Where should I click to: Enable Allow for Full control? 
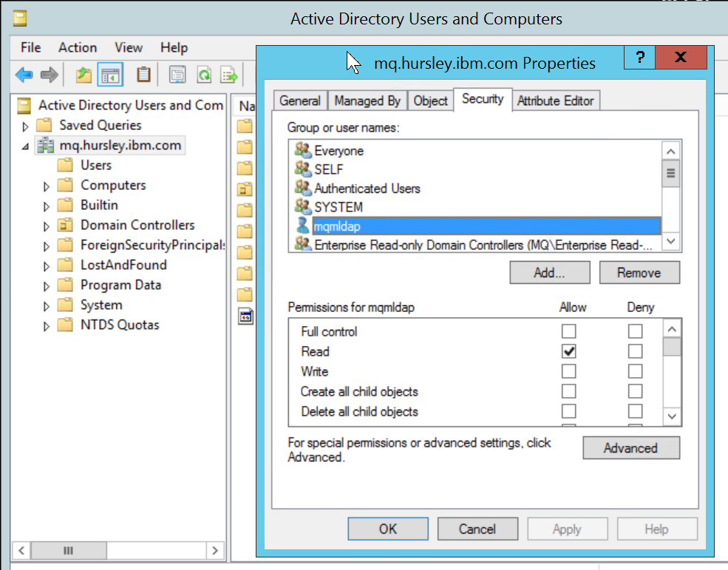569,331
